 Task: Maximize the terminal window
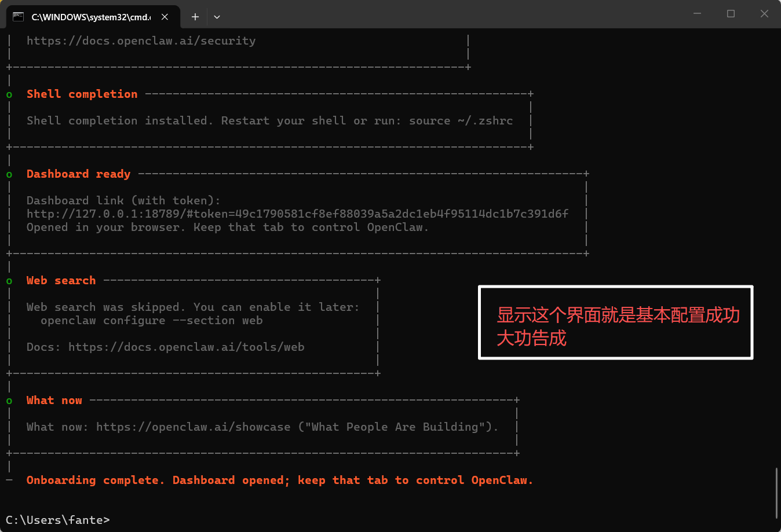[731, 14]
